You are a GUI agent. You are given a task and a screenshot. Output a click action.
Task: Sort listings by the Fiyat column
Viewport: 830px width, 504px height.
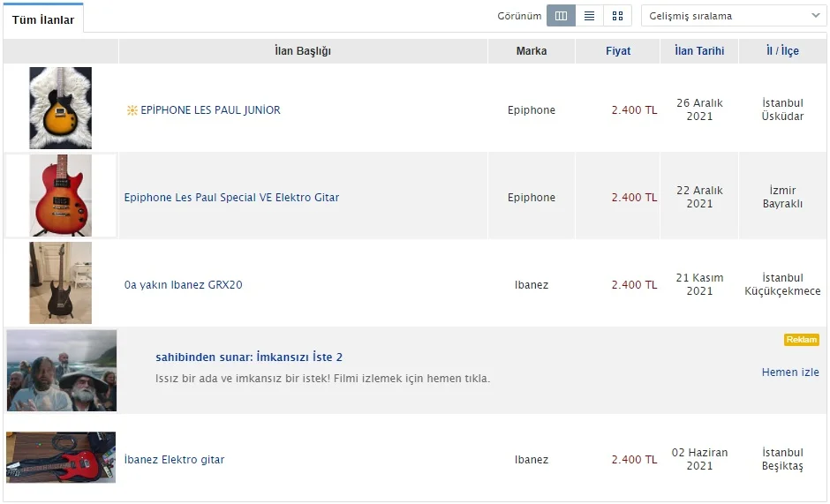[618, 51]
